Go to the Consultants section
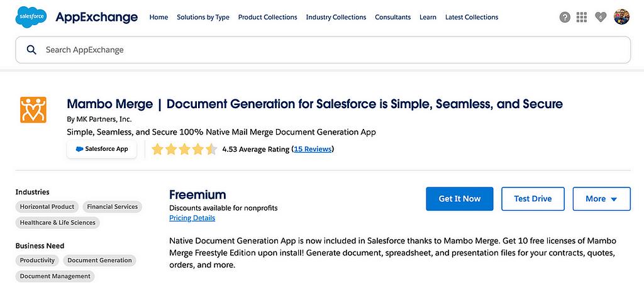 pos(392,18)
